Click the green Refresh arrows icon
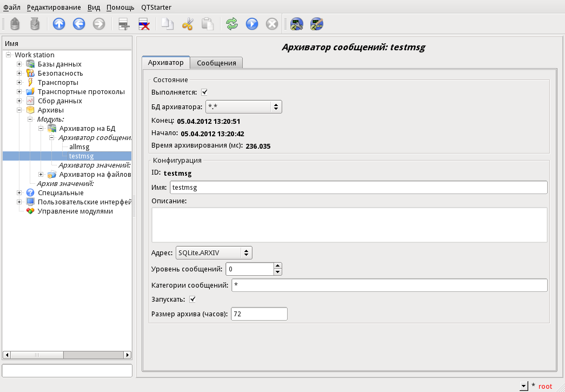The height and width of the screenshot is (392, 565). click(232, 24)
